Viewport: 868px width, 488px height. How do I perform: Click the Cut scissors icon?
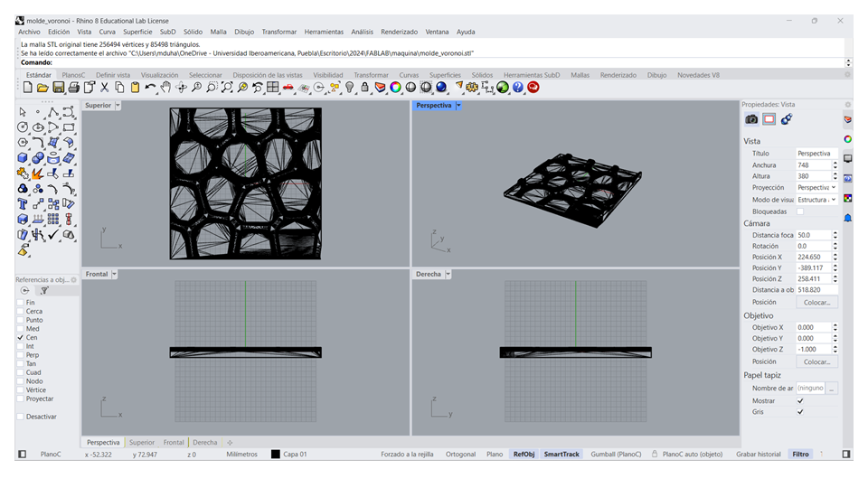[x=104, y=88]
